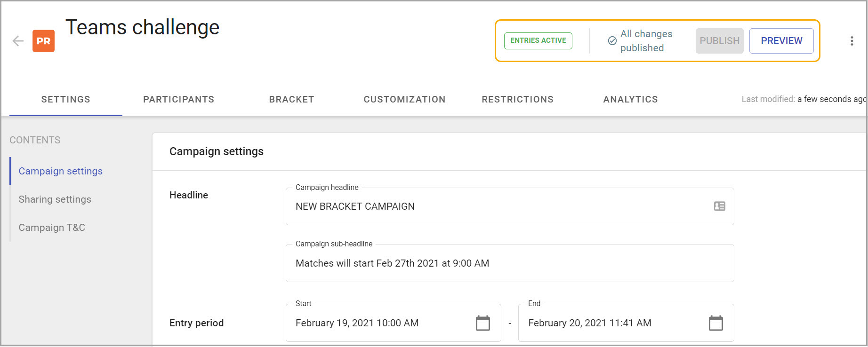Screen dimensions: 868x347
Task: Click the Teams challenge title
Action: [x=143, y=27]
